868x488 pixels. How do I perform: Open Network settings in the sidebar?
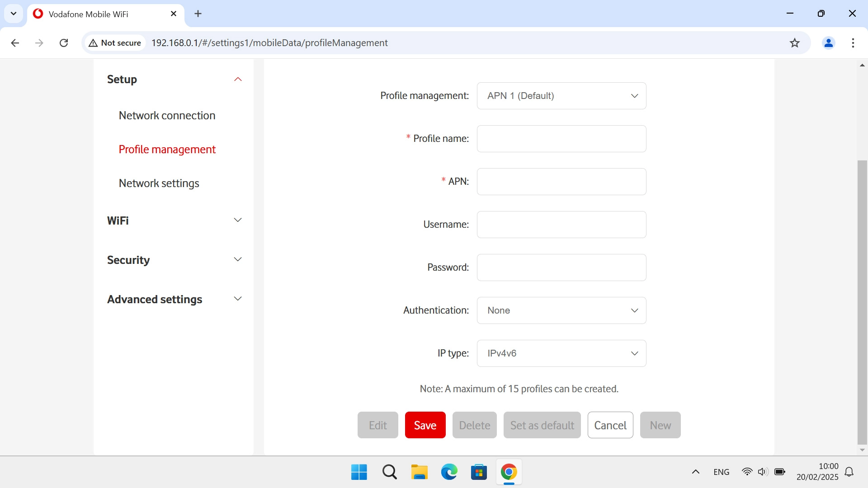[159, 183]
